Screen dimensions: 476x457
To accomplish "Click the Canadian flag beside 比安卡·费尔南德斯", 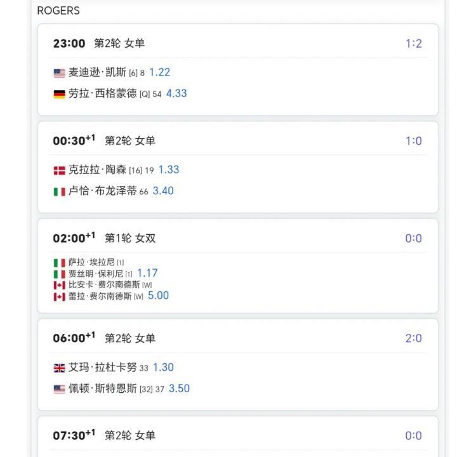I will point(59,285).
